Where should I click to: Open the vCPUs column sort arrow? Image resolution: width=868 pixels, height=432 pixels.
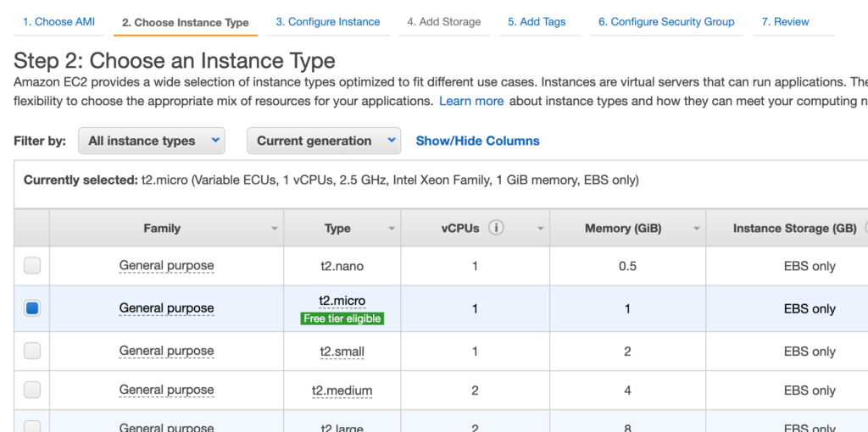pos(541,229)
